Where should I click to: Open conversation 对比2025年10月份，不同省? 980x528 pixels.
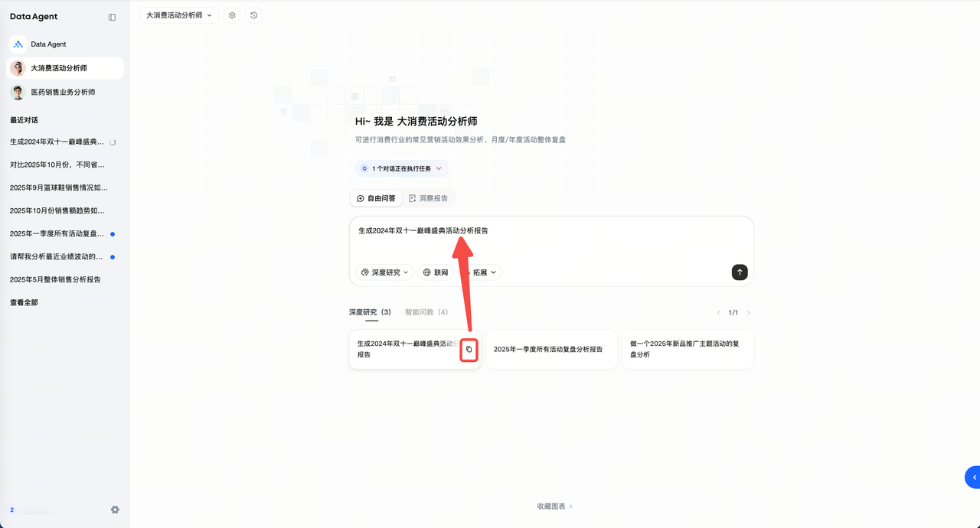[63, 165]
